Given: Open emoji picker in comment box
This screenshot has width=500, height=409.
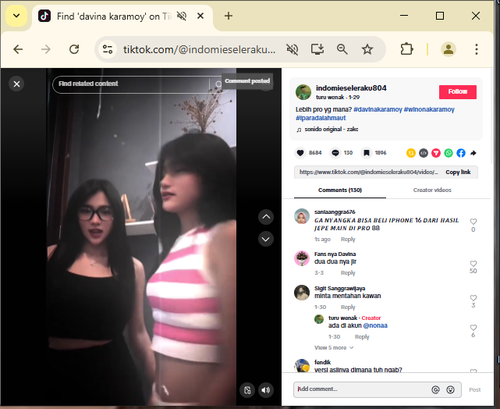Looking at the screenshot, I should [450, 390].
